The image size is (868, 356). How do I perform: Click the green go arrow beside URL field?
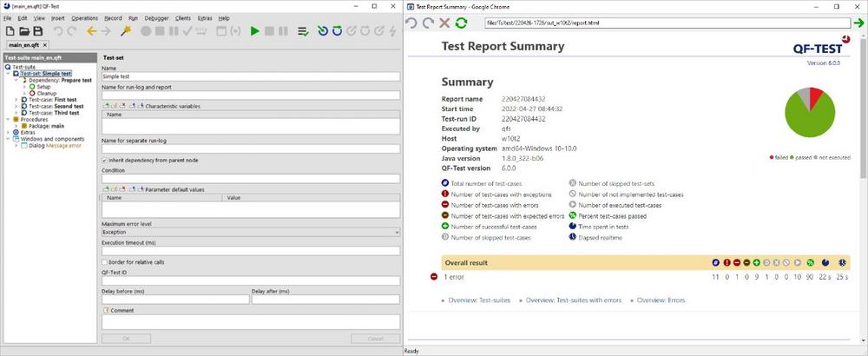858,23
